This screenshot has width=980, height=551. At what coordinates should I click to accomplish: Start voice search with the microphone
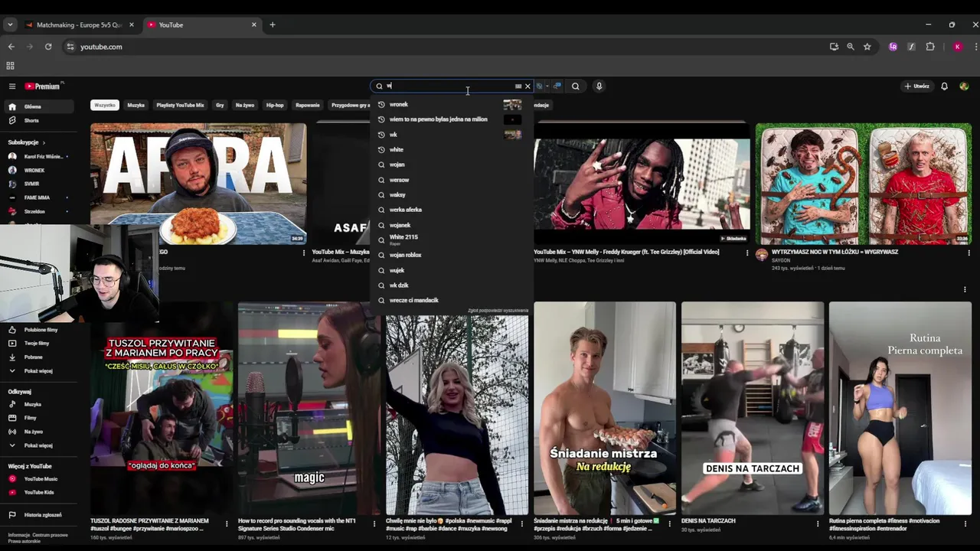(599, 86)
